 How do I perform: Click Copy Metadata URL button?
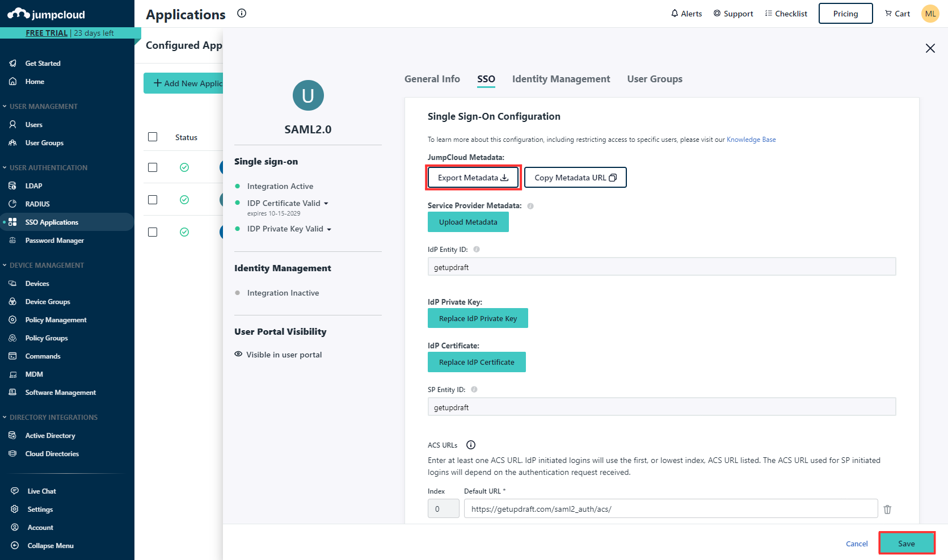click(x=575, y=178)
